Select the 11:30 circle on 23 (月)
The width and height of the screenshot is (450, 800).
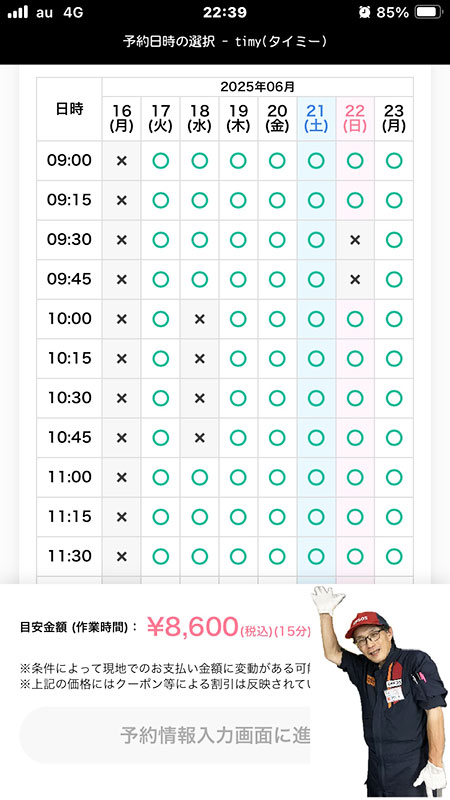[x=394, y=556]
